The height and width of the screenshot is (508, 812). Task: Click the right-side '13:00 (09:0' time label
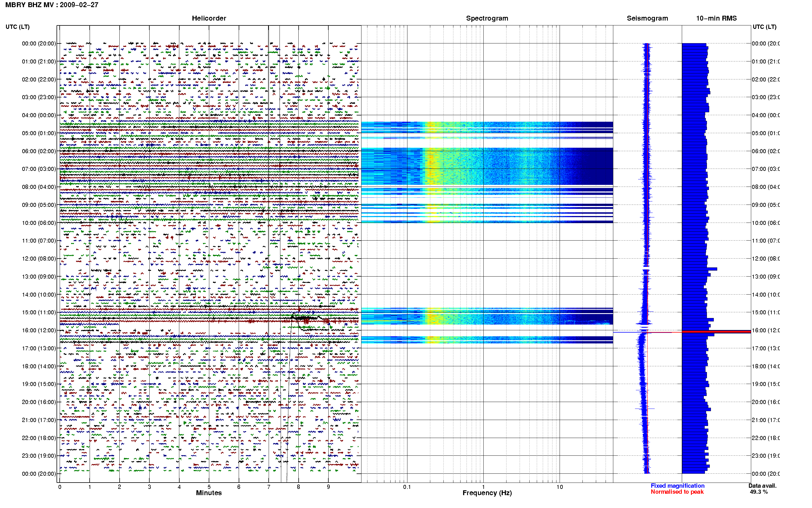click(766, 277)
